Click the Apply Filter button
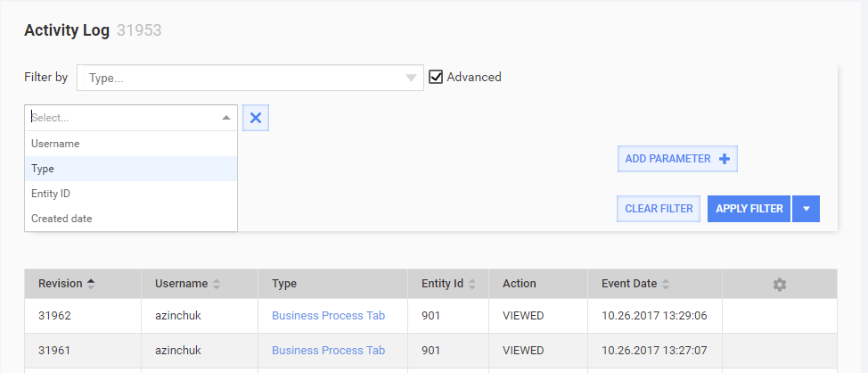The image size is (868, 373). point(749,209)
